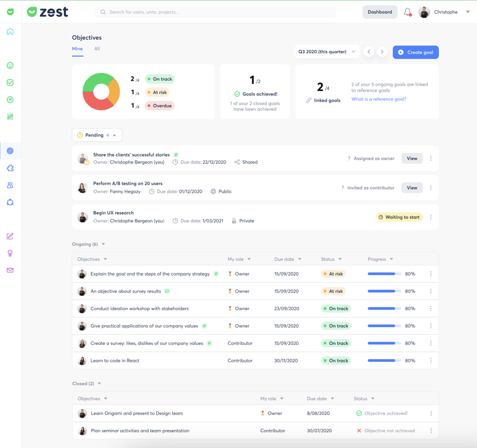Open the home icon in sidebar
The image size is (477, 448).
point(10,32)
